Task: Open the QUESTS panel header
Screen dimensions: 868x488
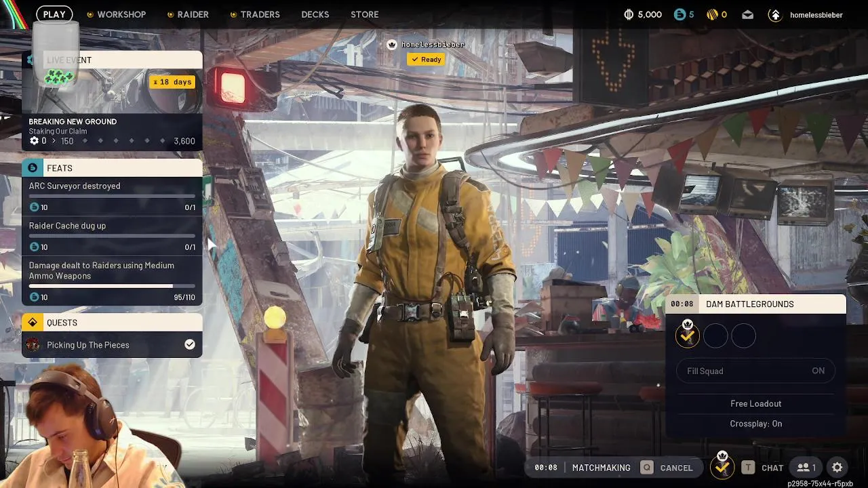Action: (x=112, y=323)
